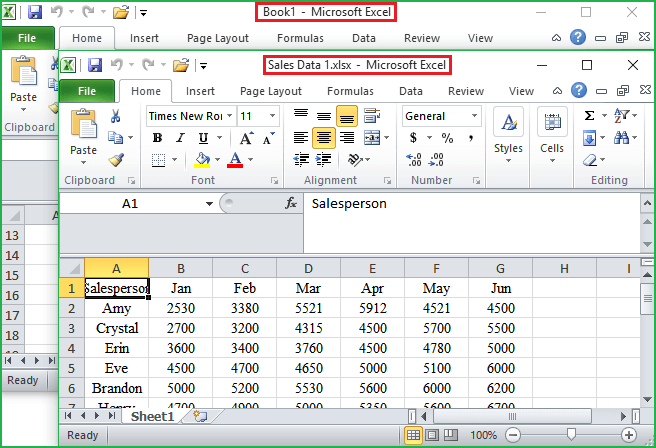The width and height of the screenshot is (656, 448).
Task: Select cell B2 containing 2530
Action: (x=180, y=309)
